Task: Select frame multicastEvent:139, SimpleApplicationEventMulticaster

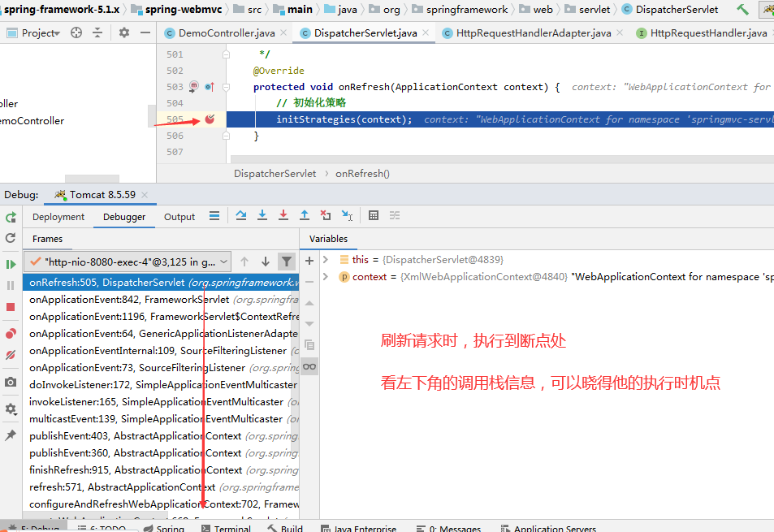Action: [x=161, y=418]
